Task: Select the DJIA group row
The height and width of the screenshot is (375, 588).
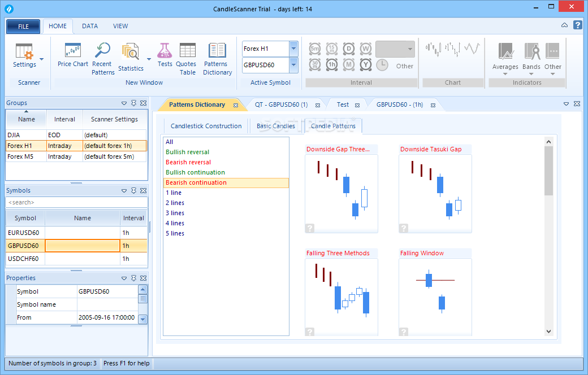Action: [76, 135]
